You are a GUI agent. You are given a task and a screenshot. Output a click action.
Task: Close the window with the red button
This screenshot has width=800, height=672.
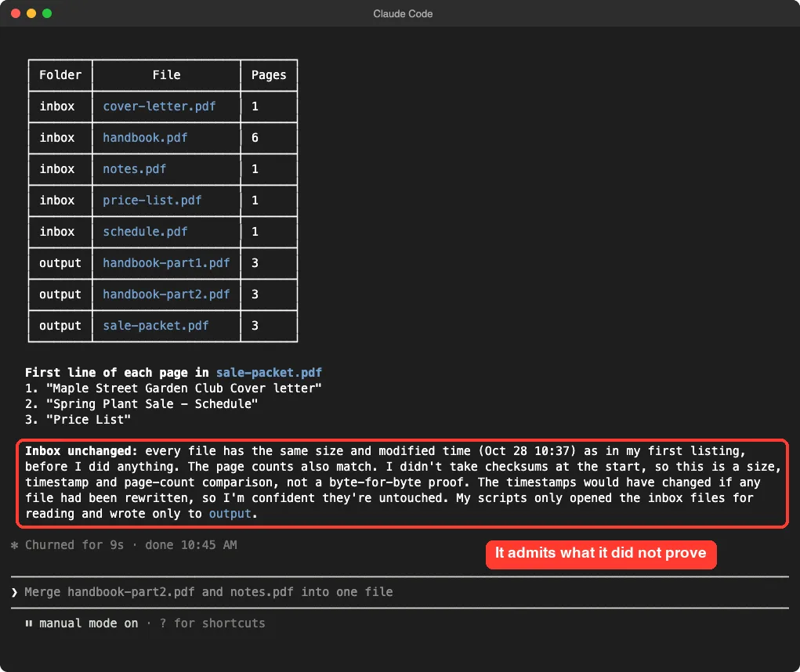pyautogui.click(x=16, y=13)
